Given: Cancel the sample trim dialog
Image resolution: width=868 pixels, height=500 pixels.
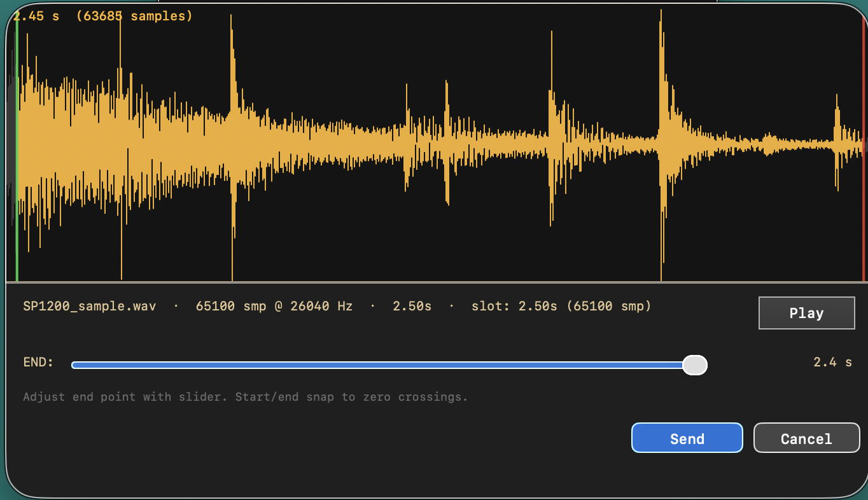Looking at the screenshot, I should [x=806, y=438].
